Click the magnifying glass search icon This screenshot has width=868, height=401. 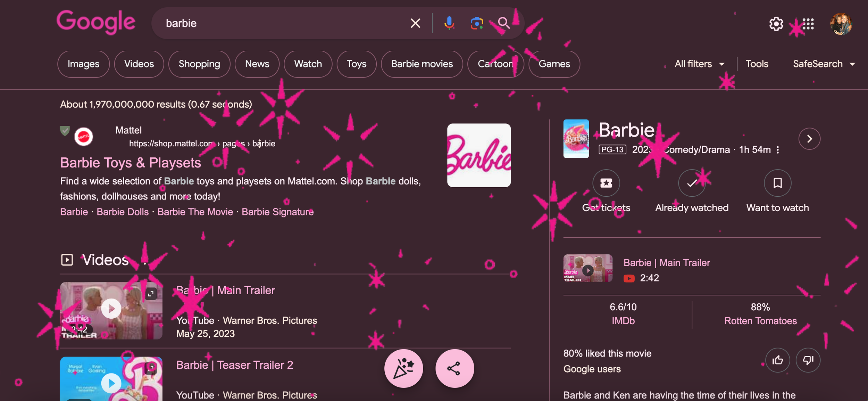point(504,23)
